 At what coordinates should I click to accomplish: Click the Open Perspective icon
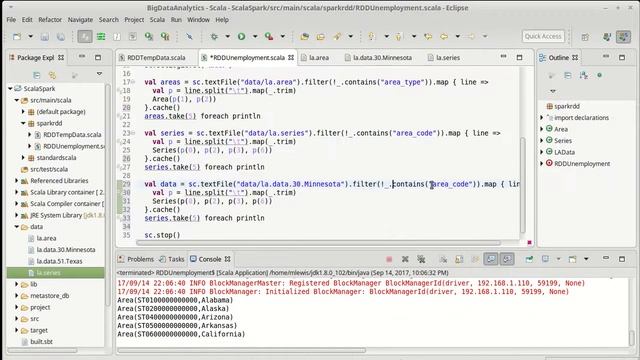585,37
